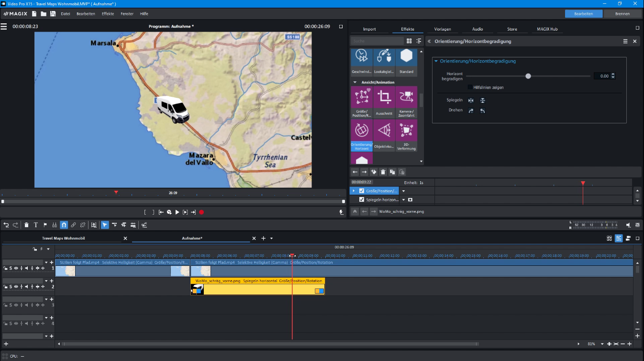Open the Effekte menu in the menu bar
The height and width of the screenshot is (361, 644).
tap(107, 13)
